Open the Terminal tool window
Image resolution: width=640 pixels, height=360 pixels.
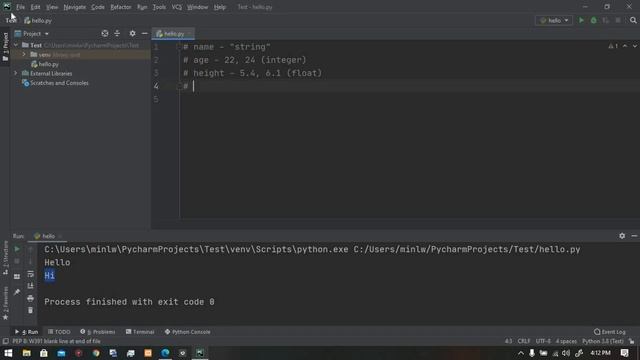(140, 332)
